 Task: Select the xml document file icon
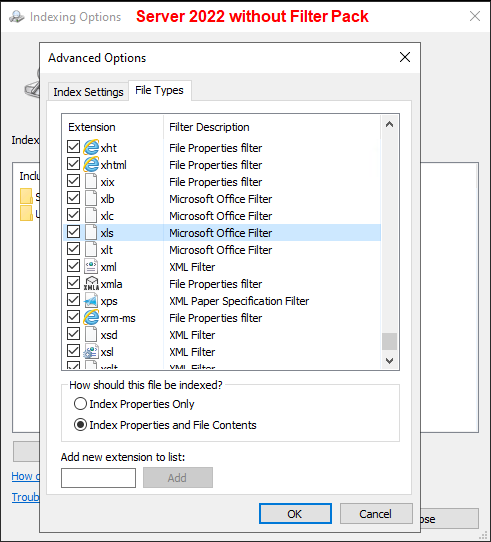pos(91,267)
